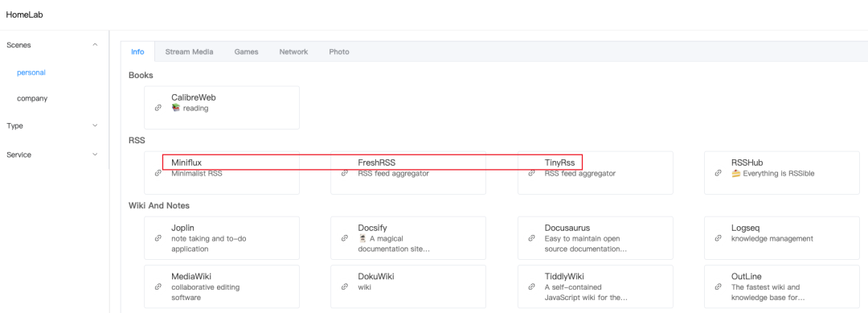Screen dimensions: 868x313
Task: Click the link icon on OutLine card
Action: pyautogui.click(x=718, y=287)
